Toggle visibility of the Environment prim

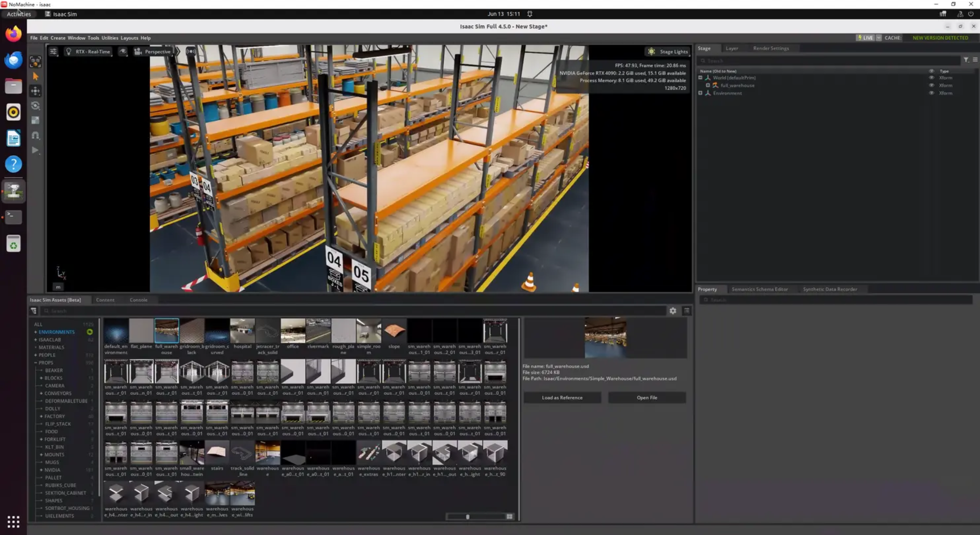point(931,93)
